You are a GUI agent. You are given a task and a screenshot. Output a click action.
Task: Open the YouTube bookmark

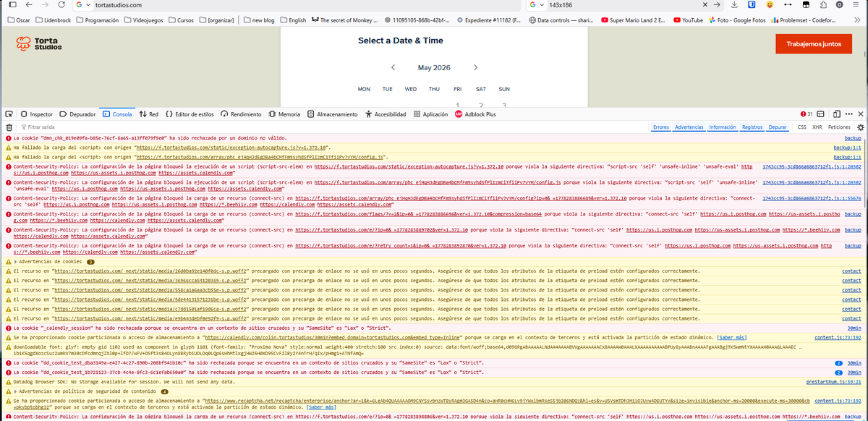coord(687,20)
